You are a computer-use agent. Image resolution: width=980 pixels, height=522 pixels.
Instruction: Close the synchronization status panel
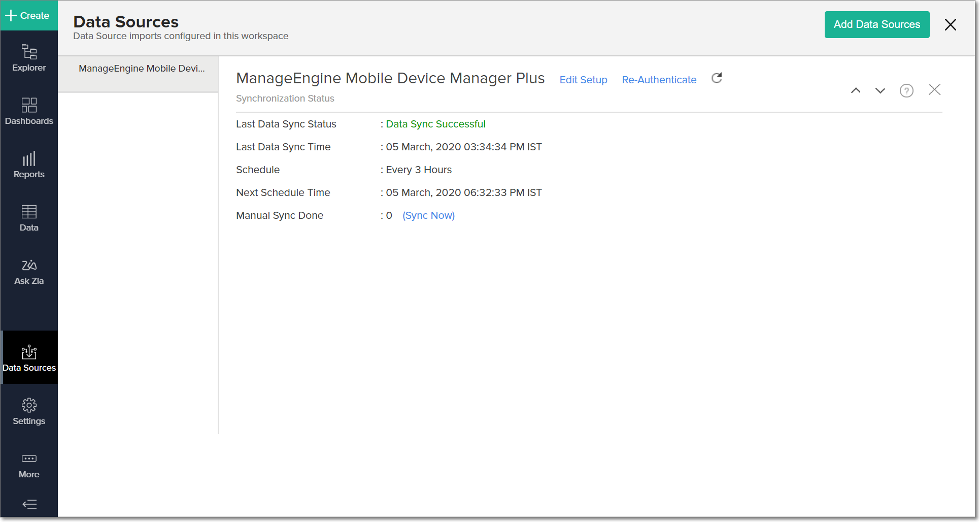tap(934, 90)
